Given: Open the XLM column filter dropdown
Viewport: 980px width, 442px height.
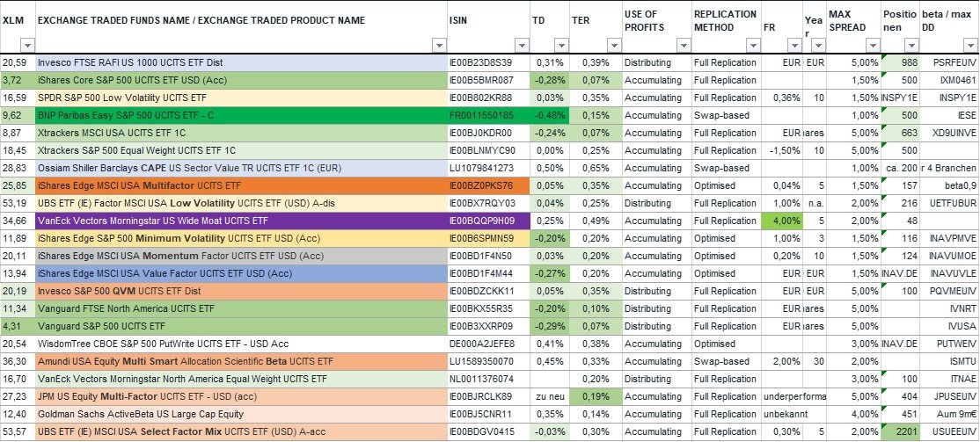Looking at the screenshot, I should coord(26,46).
